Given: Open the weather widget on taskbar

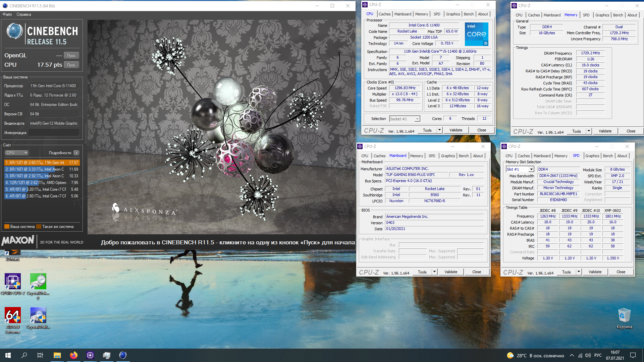Looking at the screenshot, I should pyautogui.click(x=535, y=356).
